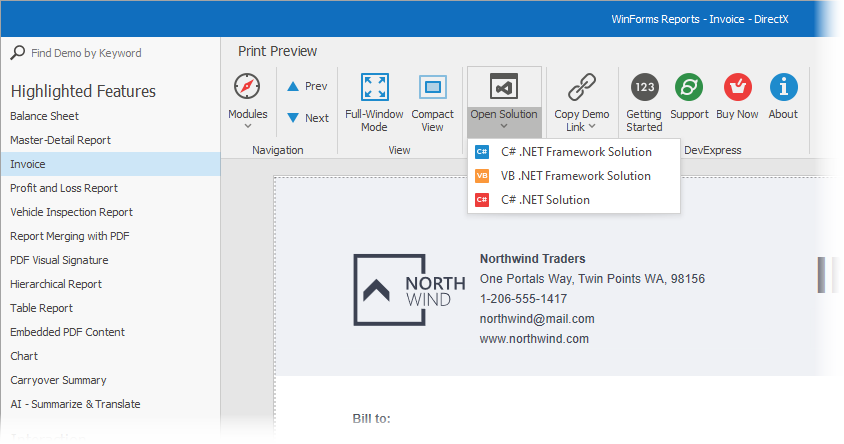Image resolution: width=844 pixels, height=444 pixels.
Task: Enable Compact View
Action: click(432, 102)
